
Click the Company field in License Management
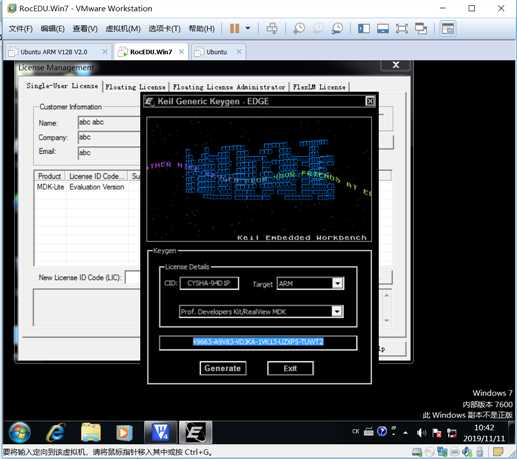click(x=109, y=137)
